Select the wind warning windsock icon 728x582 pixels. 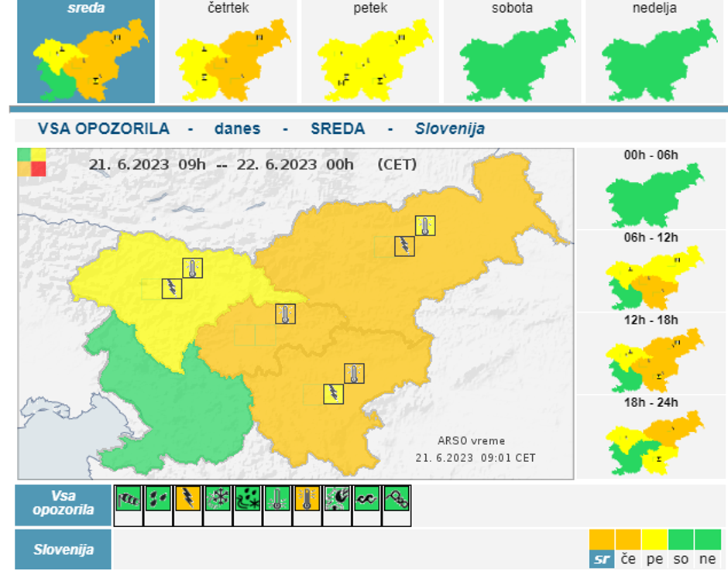[x=129, y=499]
